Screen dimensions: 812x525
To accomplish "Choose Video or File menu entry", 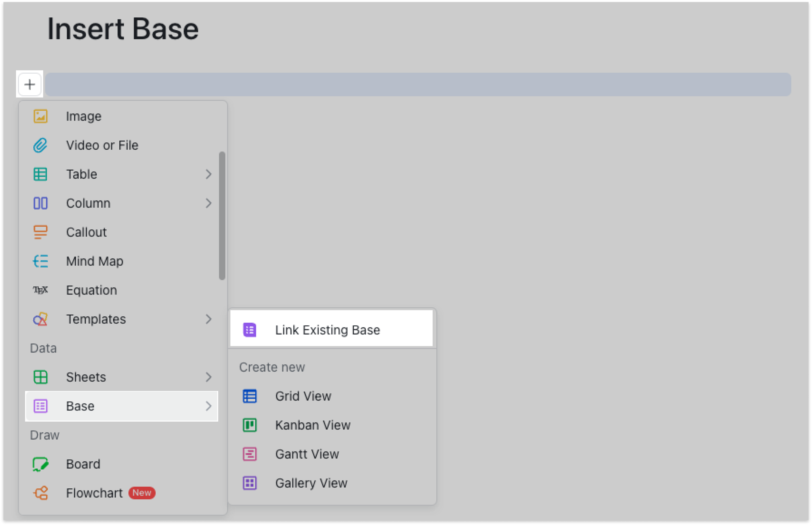I will [122, 145].
